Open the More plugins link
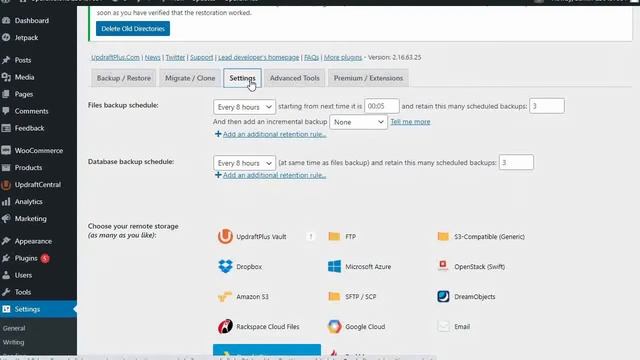Viewport: 640px width, 360px height. pyautogui.click(x=343, y=58)
